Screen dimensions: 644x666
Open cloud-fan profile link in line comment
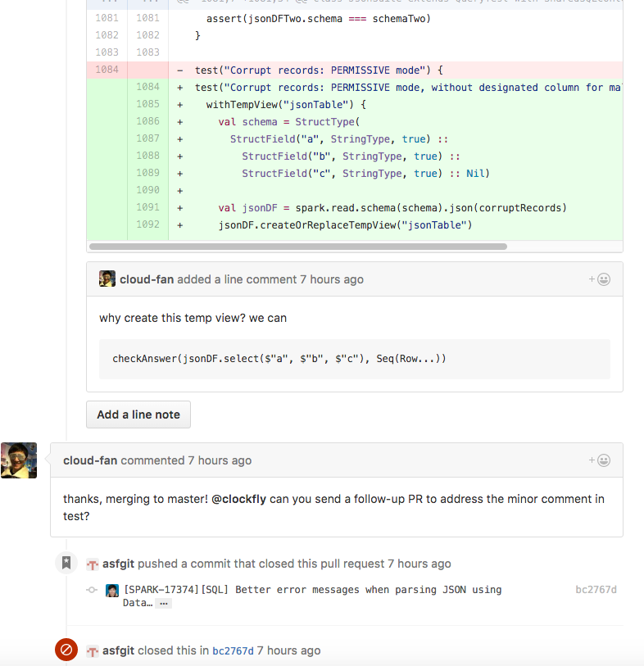click(147, 279)
